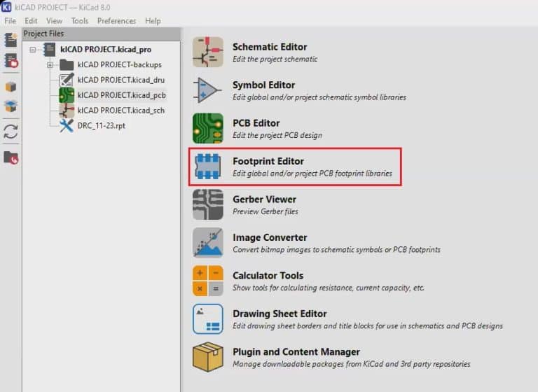Screen dimensions: 538x392
Task: Open the File menu
Action: (10, 21)
